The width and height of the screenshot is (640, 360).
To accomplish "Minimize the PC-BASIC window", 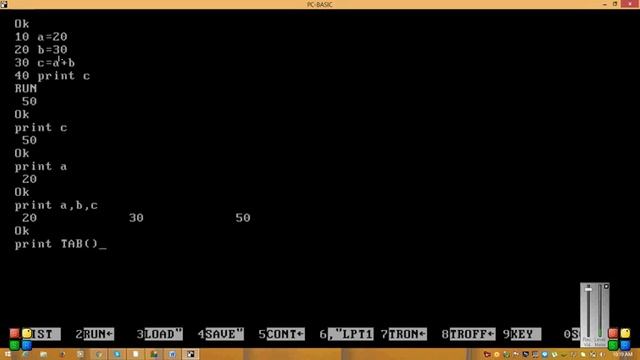I will [x=604, y=4].
